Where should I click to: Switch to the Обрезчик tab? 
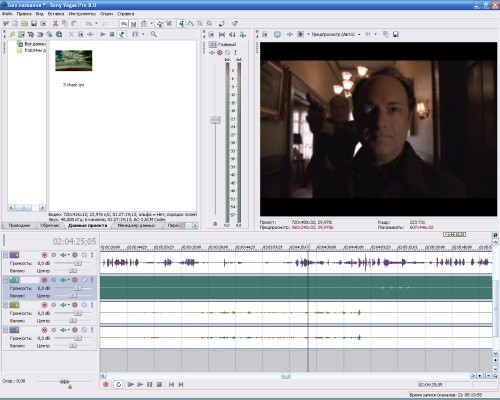[50, 226]
